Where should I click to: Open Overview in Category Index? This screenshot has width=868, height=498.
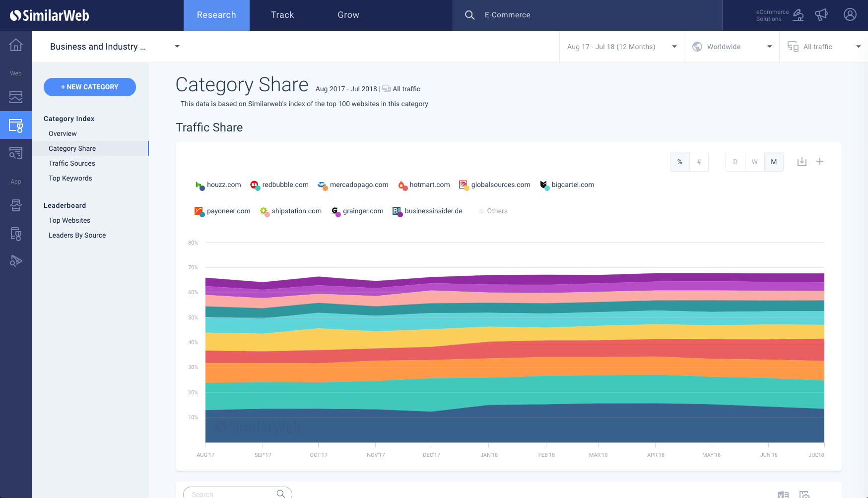tap(63, 134)
